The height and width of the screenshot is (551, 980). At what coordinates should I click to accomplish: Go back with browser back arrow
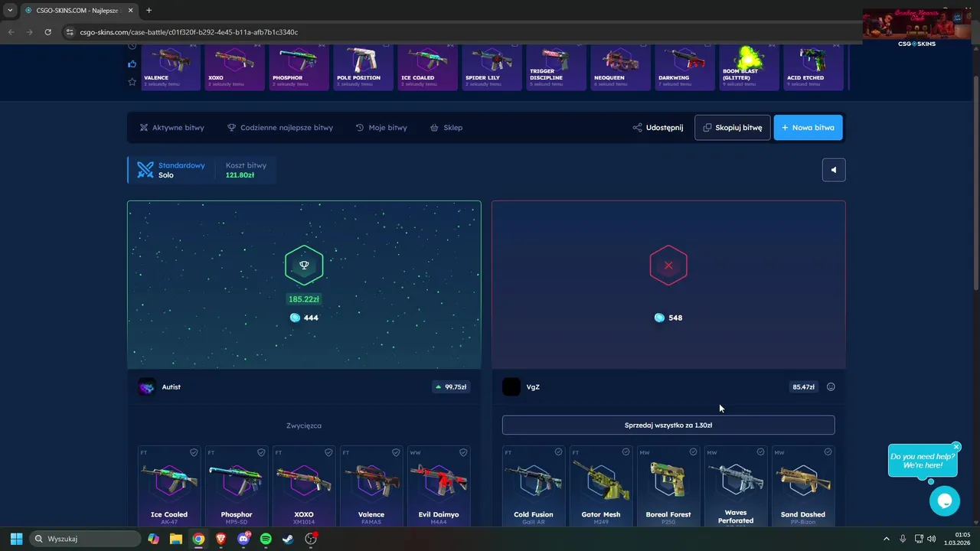[x=11, y=32]
